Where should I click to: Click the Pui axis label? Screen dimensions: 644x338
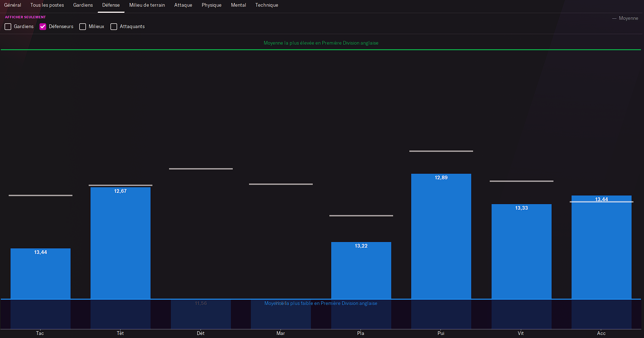441,333
